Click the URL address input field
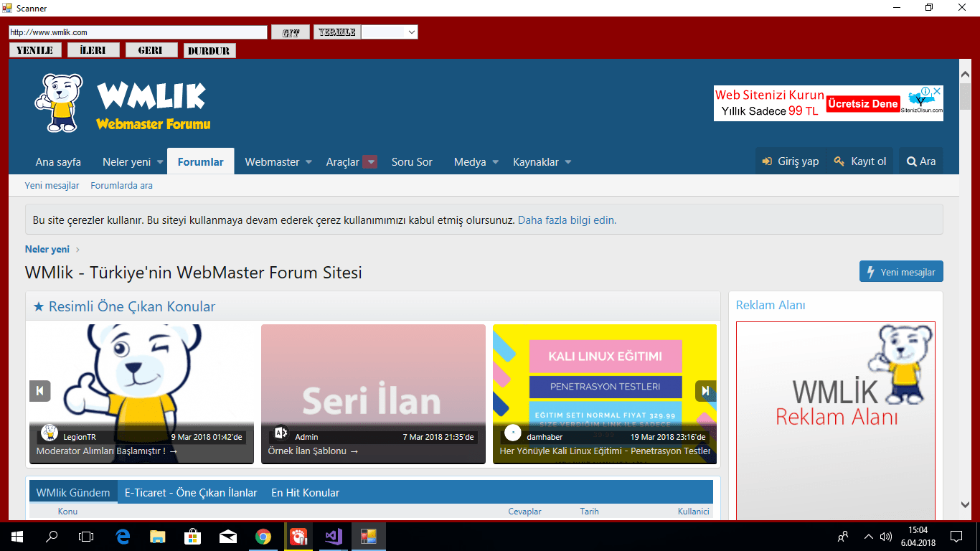Screen dimensions: 980x551 pyautogui.click(x=138, y=32)
